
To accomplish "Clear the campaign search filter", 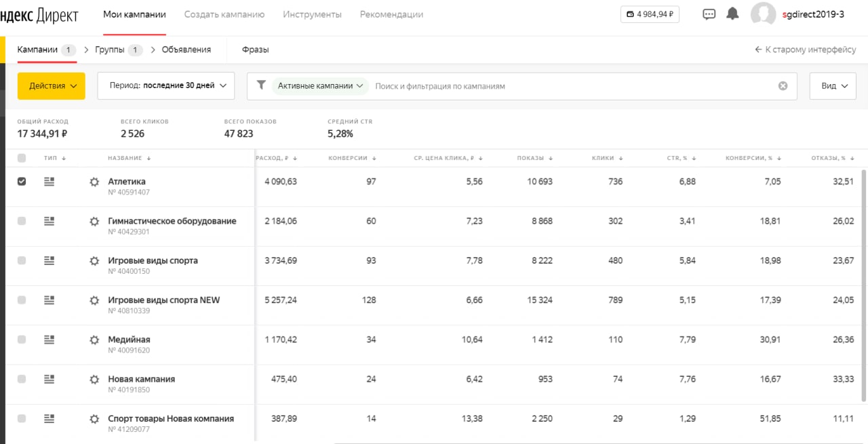I will (783, 86).
